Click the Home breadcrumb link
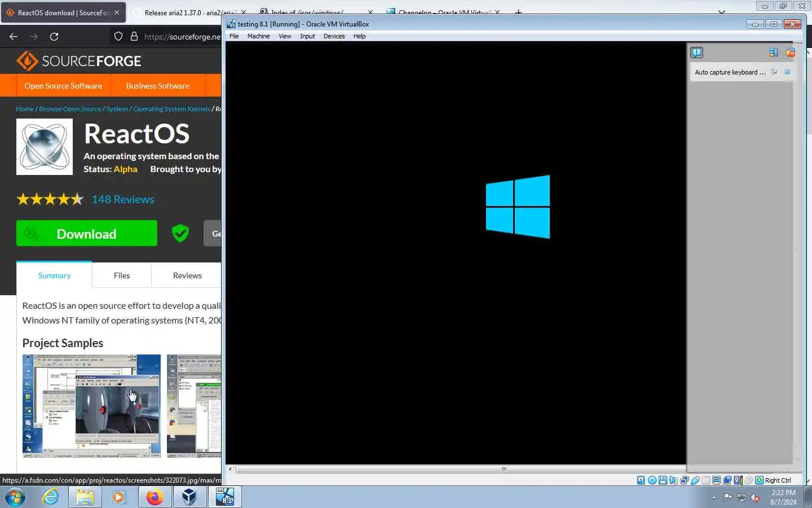 click(25, 109)
